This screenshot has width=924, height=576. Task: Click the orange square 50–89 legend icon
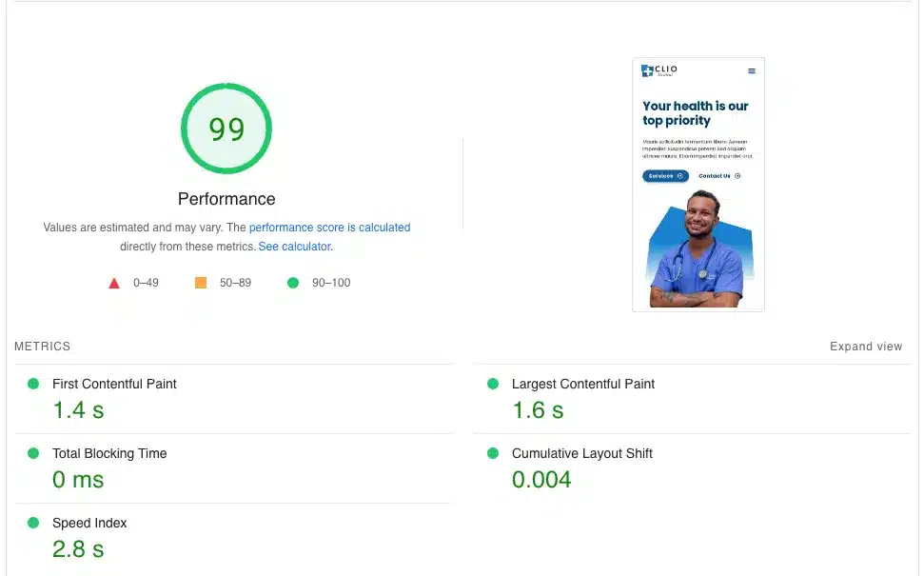point(201,283)
